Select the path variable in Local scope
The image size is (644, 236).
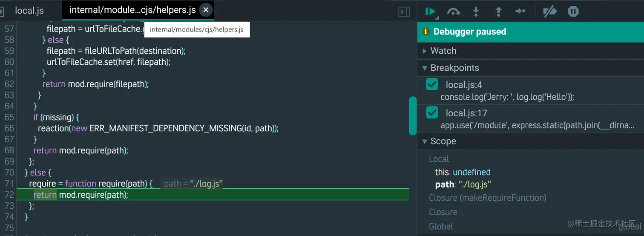coord(463,184)
